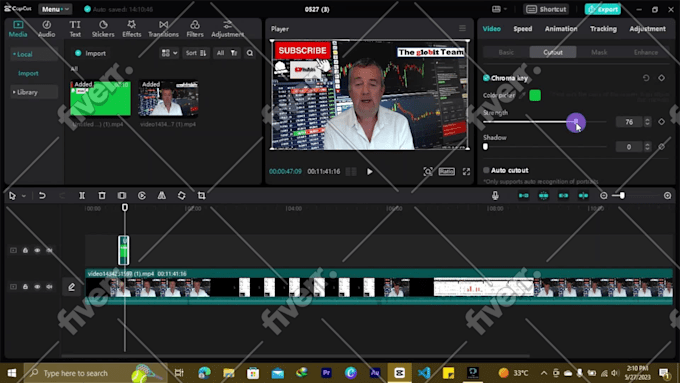Delete the selected clip with trash icon
This screenshot has width=680, height=383.
coord(102,196)
